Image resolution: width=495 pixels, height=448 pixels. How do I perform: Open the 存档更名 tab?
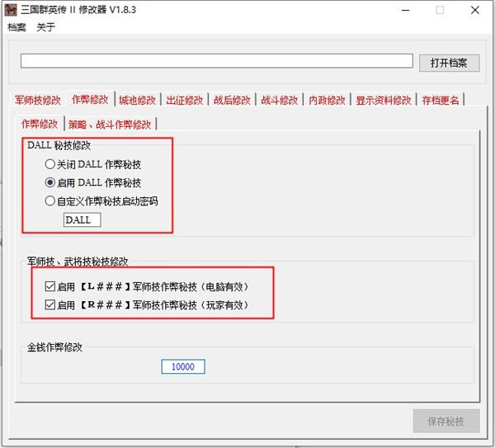pos(441,100)
